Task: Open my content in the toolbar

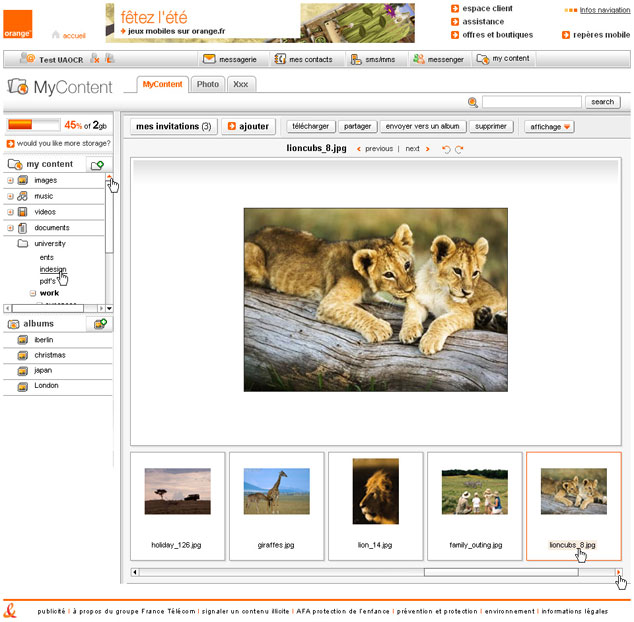Action: tap(503, 59)
